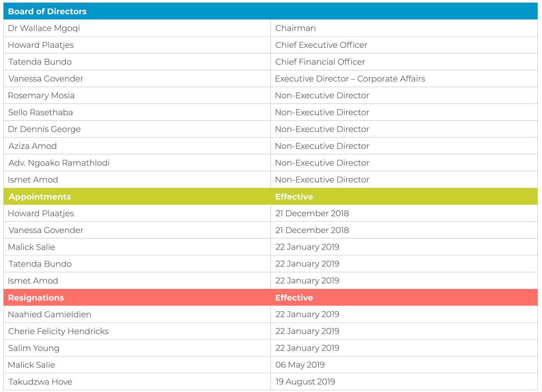Viewport: 542px width, 392px height.
Task: Click the Non-Executive Director role beside Dr Dennis George
Action: coord(322,129)
